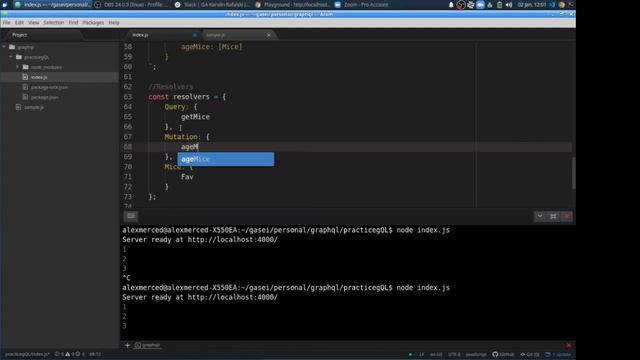The image size is (640, 360).
Task: Click the practicegQL folder icon
Action: [x=19, y=57]
